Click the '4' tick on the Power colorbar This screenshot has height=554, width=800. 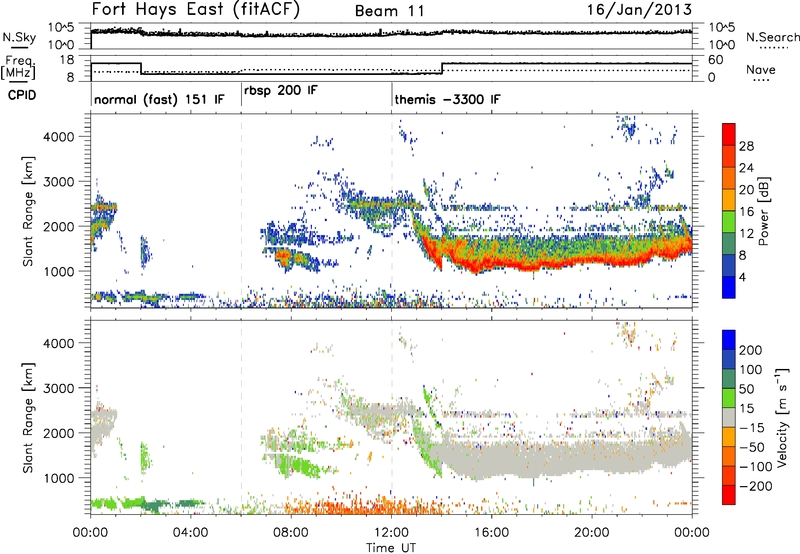pyautogui.click(x=742, y=278)
